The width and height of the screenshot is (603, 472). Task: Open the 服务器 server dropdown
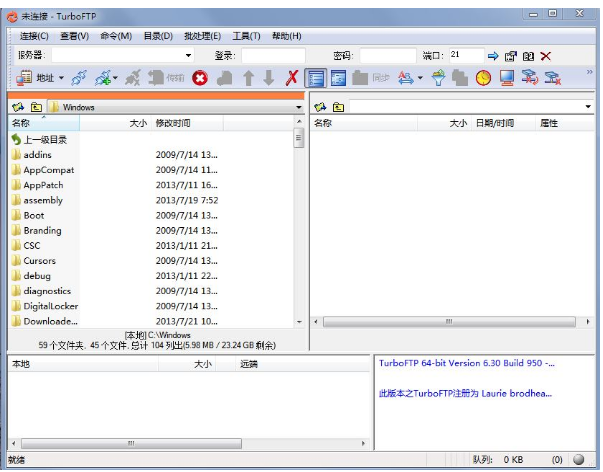pyautogui.click(x=188, y=55)
